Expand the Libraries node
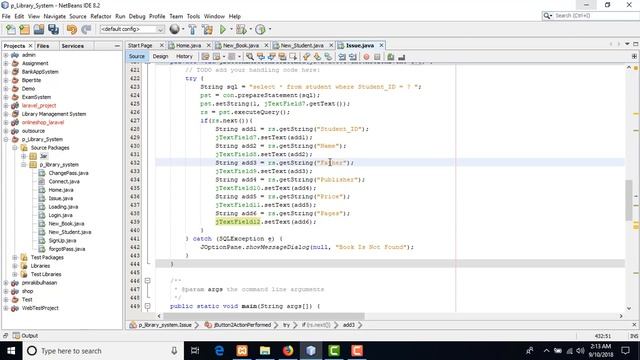 click(15, 266)
